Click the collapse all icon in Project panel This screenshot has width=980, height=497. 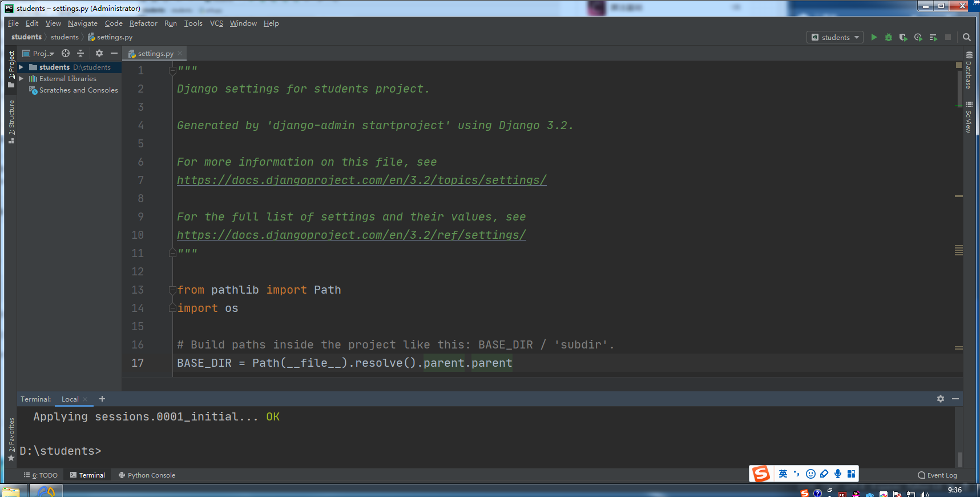(80, 53)
